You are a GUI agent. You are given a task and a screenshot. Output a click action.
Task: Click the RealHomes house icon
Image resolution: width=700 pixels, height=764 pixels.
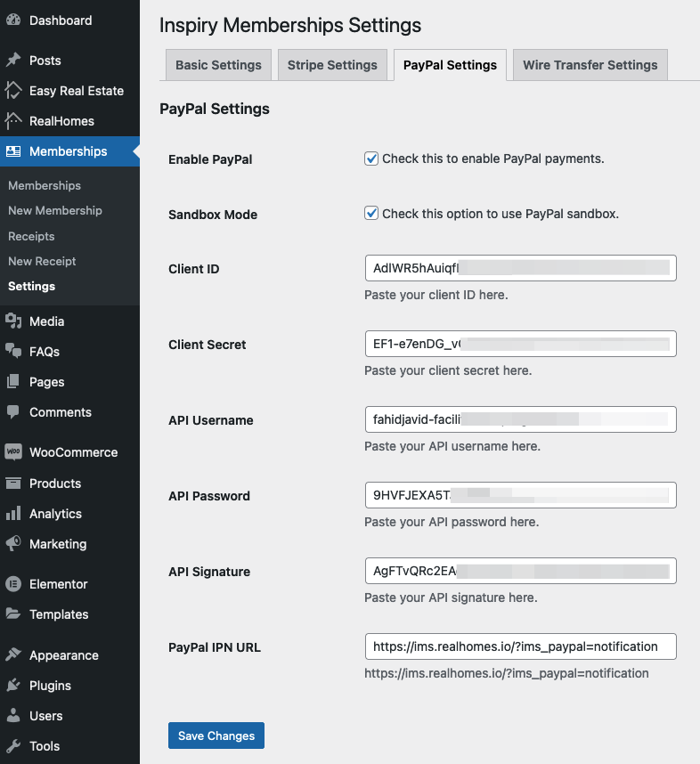tap(13, 121)
